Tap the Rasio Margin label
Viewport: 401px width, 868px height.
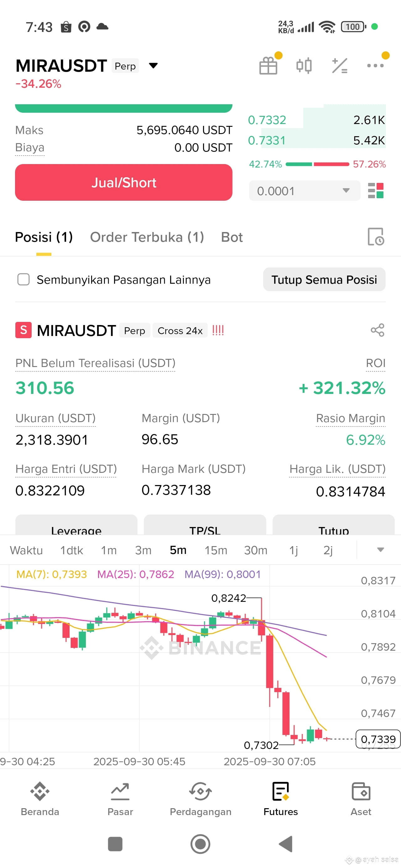(x=351, y=418)
